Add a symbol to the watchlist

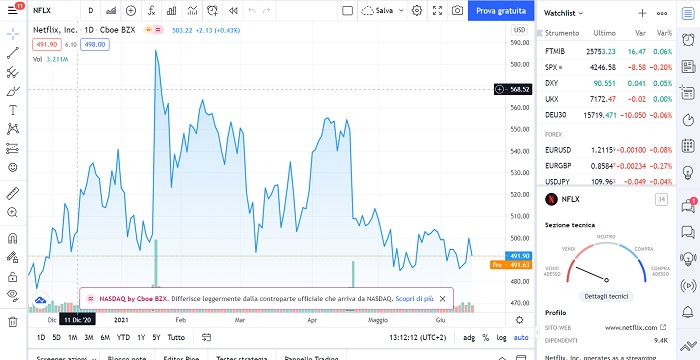[x=642, y=13]
